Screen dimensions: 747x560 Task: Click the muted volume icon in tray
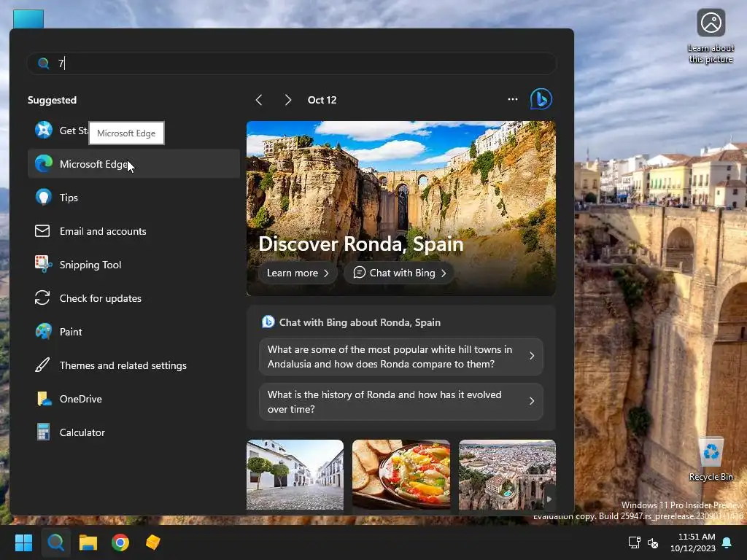click(653, 542)
